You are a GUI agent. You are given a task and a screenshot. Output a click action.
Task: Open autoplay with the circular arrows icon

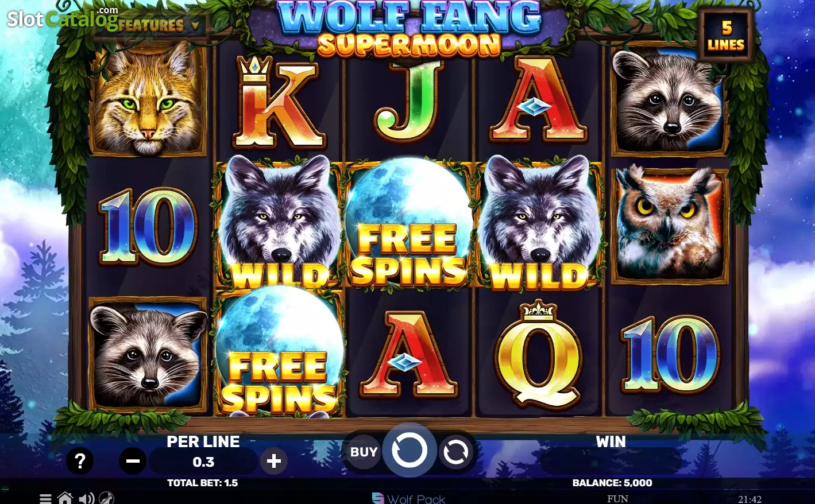tap(456, 452)
